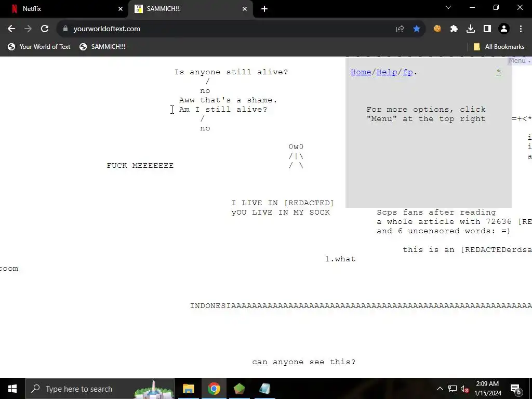Click the share page icon in address bar
This screenshot has width=532, height=399.
pyautogui.click(x=400, y=29)
